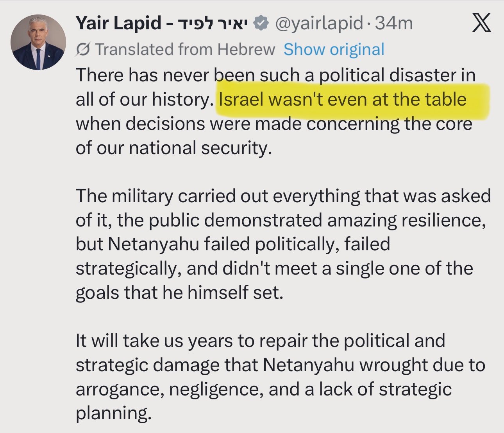
Task: Open the @yairlapid handle link
Action: (319, 23)
